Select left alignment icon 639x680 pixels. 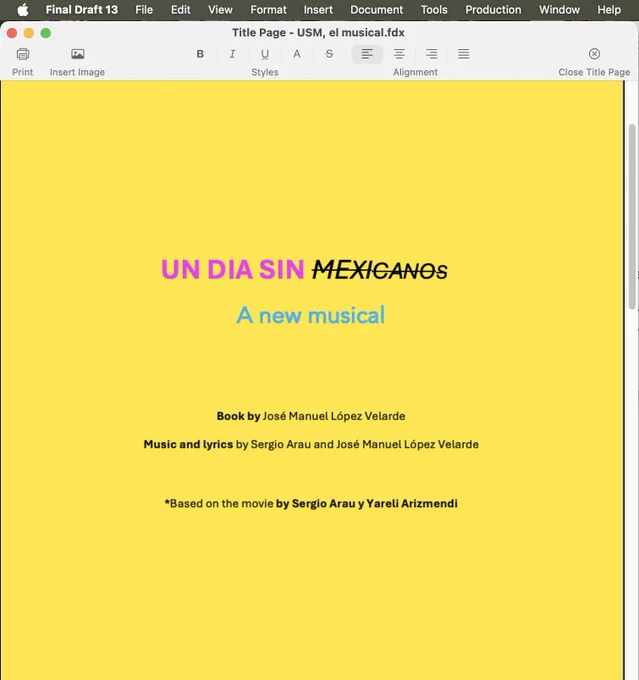(367, 54)
